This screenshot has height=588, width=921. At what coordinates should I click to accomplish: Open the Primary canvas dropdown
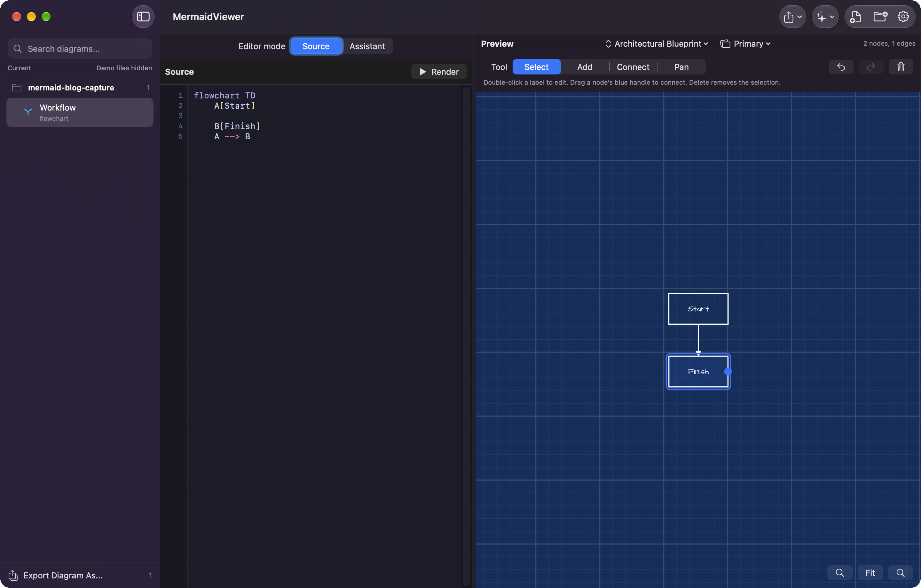pos(745,43)
